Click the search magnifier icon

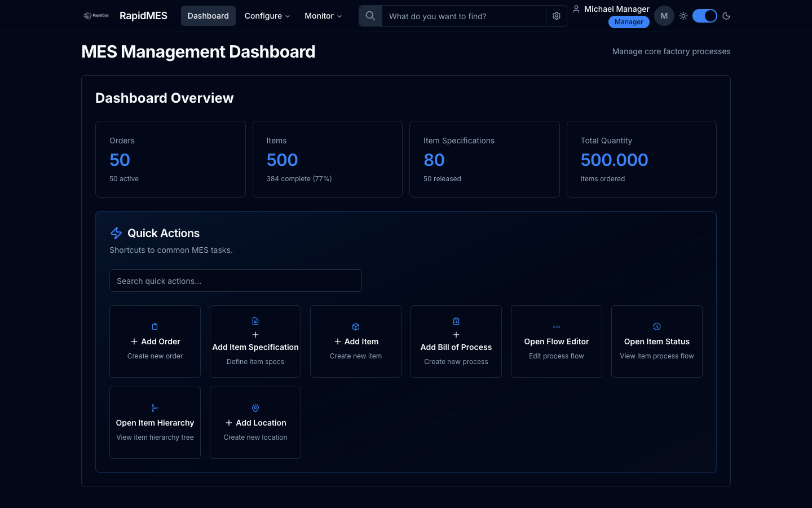click(370, 16)
